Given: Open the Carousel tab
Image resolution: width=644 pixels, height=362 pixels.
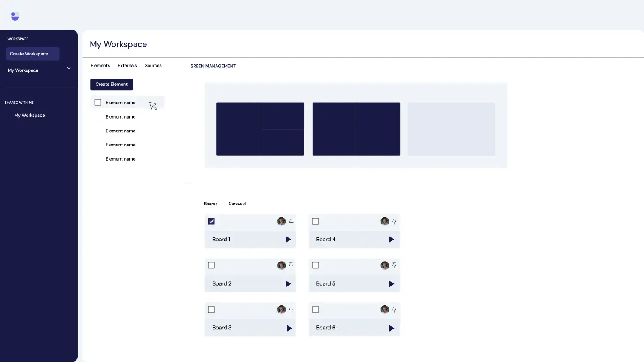Looking at the screenshot, I should 237,203.
